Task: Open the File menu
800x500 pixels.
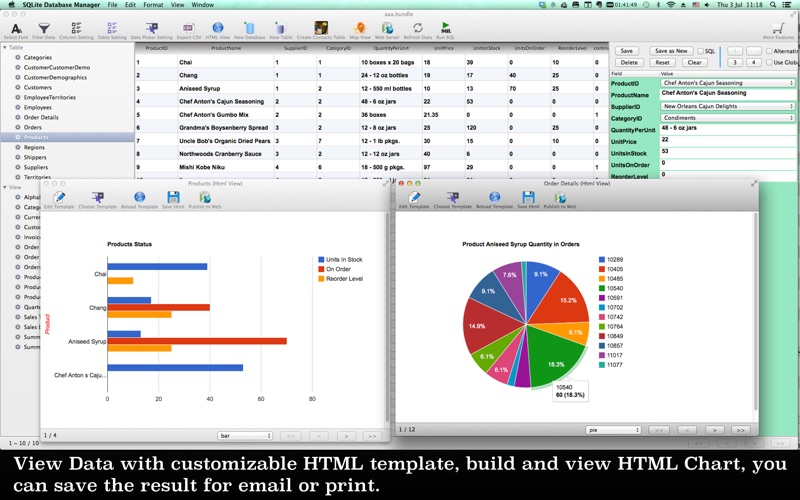Action: [112, 5]
